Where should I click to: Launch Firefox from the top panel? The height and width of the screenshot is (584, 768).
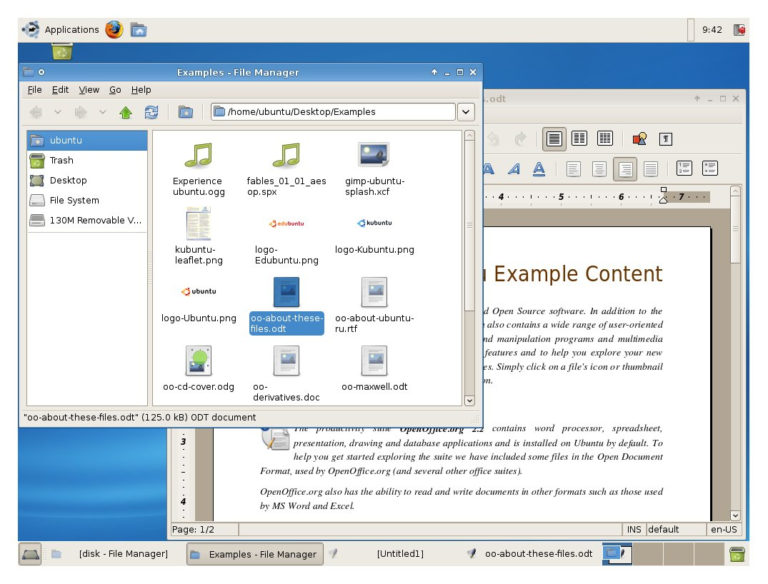[x=114, y=29]
